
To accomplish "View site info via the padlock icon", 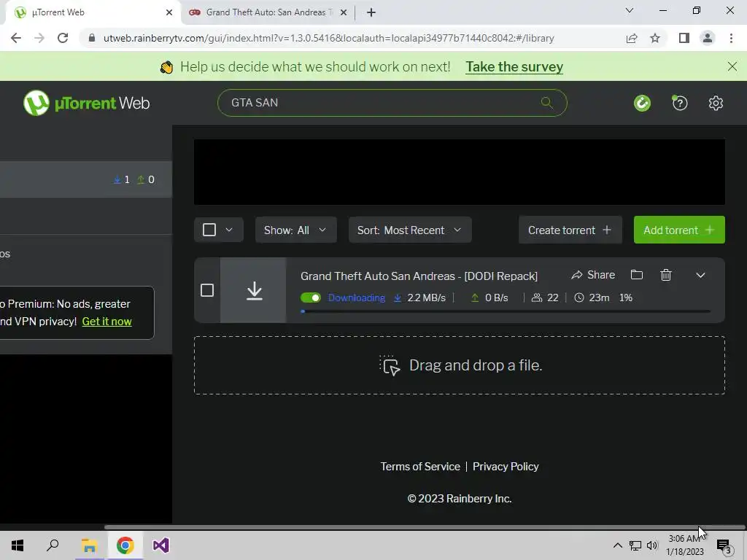I will (x=92, y=38).
